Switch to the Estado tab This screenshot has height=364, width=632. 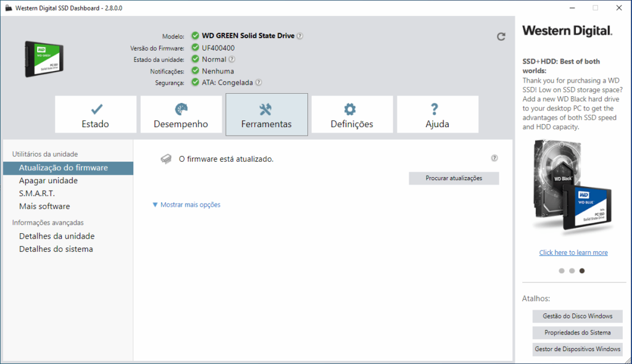(x=96, y=115)
